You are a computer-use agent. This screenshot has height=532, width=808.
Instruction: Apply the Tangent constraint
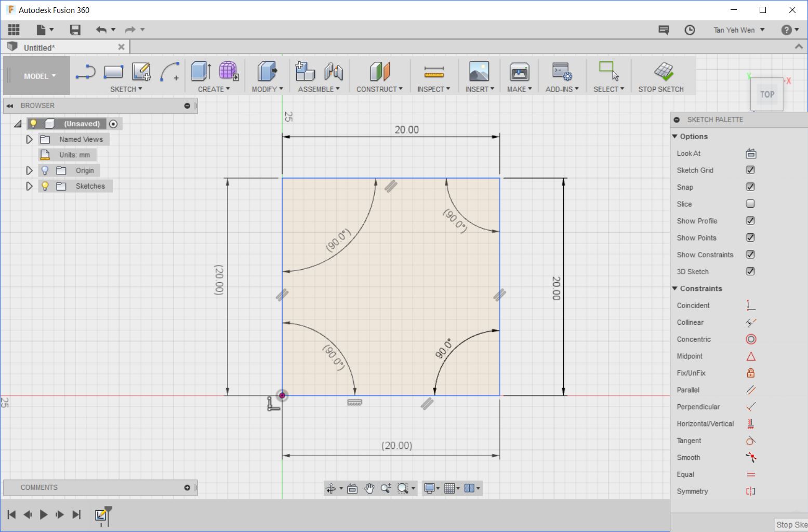click(751, 441)
